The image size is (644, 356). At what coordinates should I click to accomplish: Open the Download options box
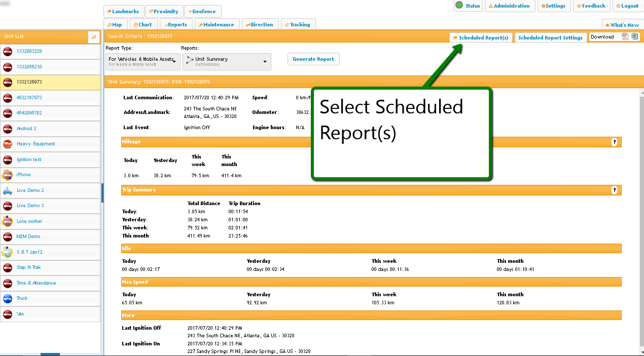(604, 37)
